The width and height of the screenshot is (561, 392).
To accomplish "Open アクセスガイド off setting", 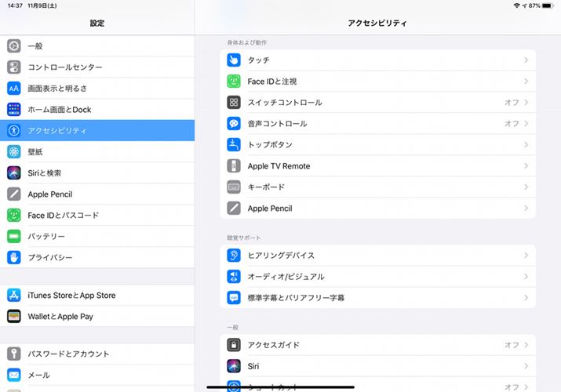I will [512, 345].
